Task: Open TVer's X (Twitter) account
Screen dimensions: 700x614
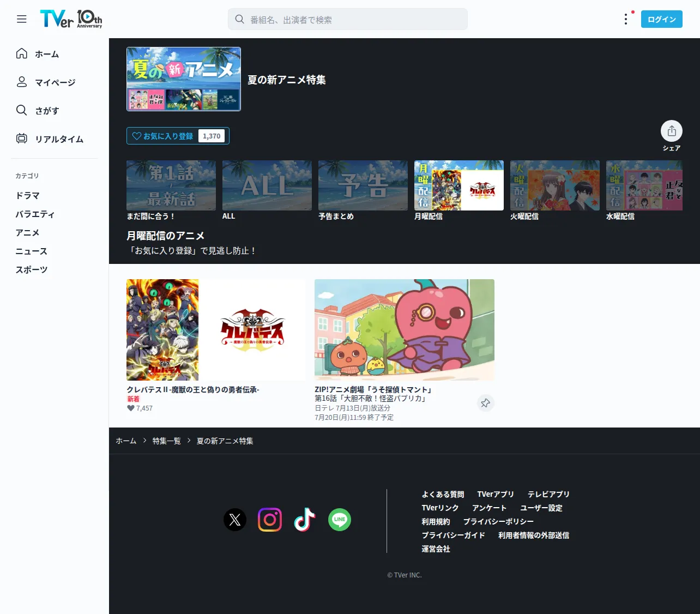Action: pyautogui.click(x=235, y=520)
